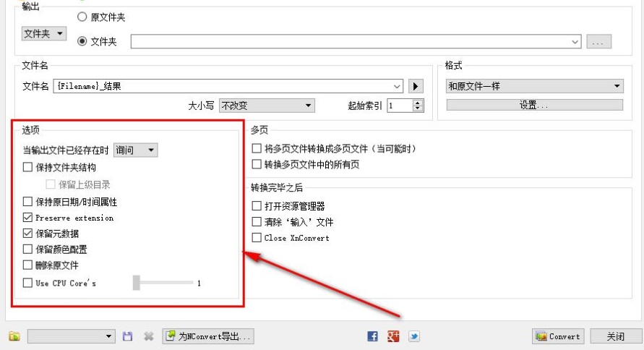This screenshot has width=644, height=350.
Task: Uncheck 保留元数据 option
Action: click(27, 234)
